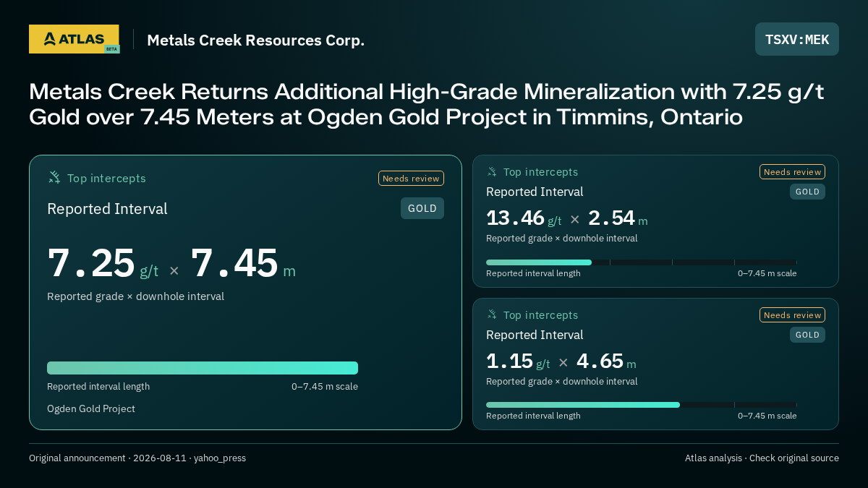Viewport: 868px width, 488px height.
Task: Click the Top intercepts label in the 1.15 g/t card
Action: [540, 315]
